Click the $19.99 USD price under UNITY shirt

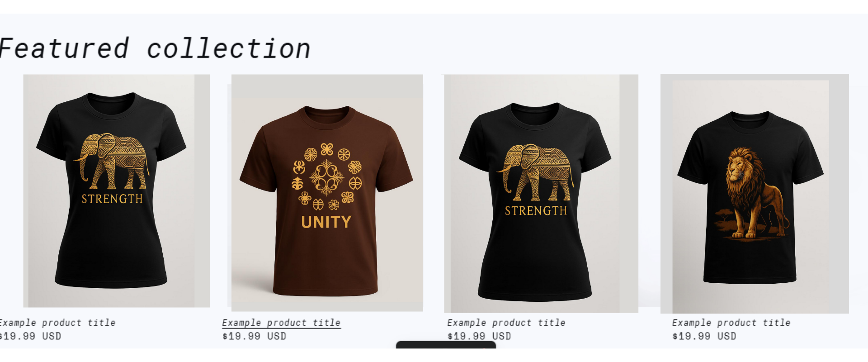pos(254,336)
